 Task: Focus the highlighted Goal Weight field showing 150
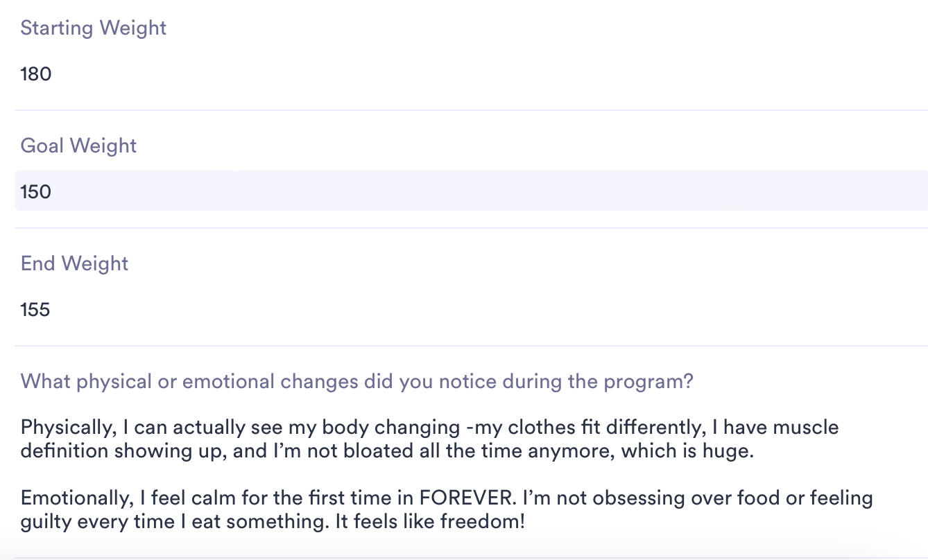(x=470, y=191)
